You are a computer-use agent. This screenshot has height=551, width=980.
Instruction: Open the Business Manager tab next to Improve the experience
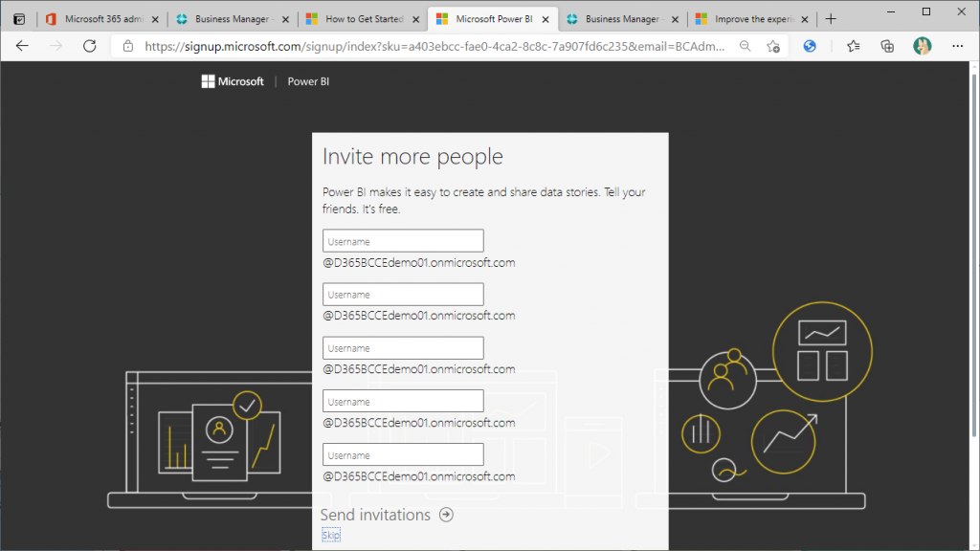622,19
